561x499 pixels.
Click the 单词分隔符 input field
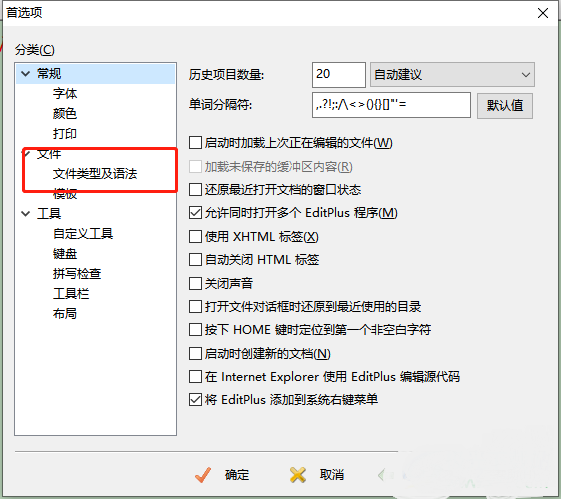tap(391, 105)
